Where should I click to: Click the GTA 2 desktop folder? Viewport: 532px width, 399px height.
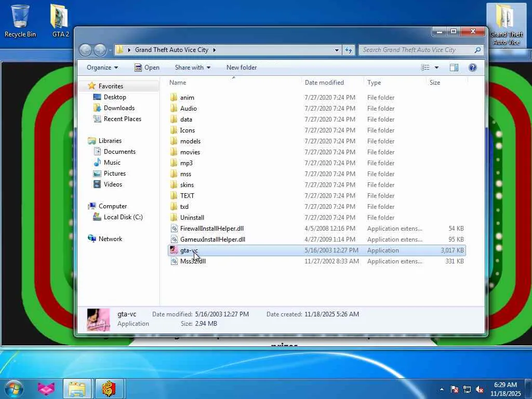[x=60, y=20]
